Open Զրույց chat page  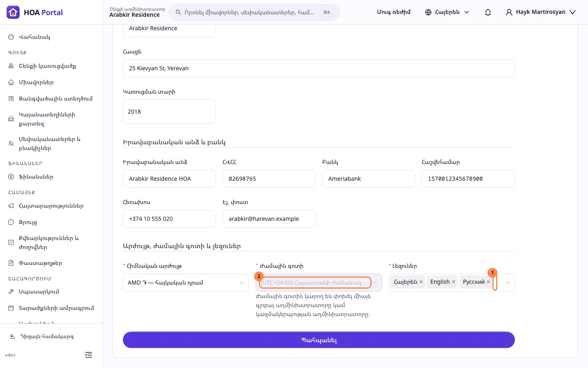pos(51,222)
